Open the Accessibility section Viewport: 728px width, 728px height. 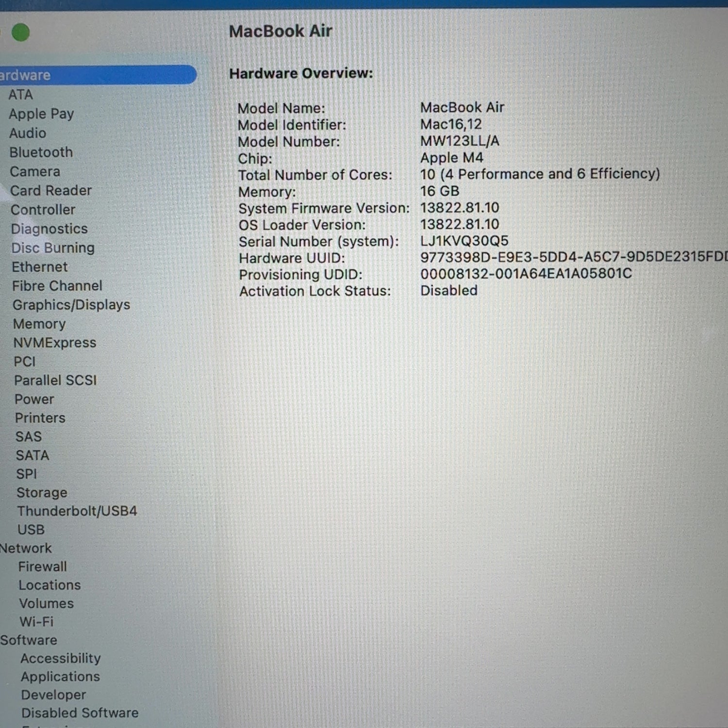coord(60,659)
